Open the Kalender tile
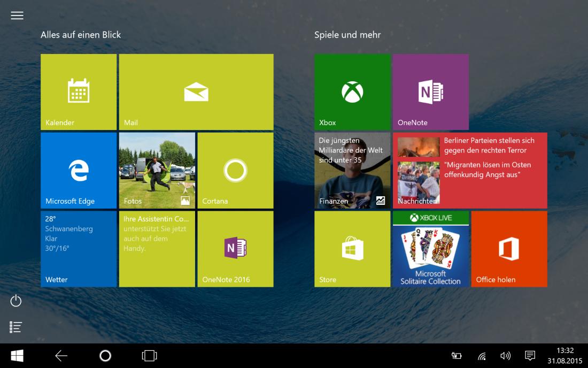 (79, 91)
